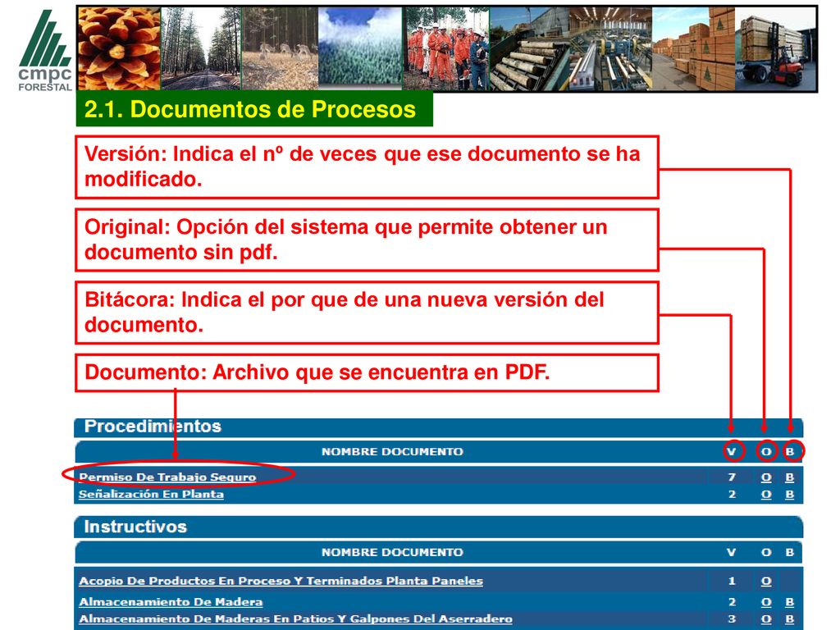Click NOMBRE DOCUMENTO header in Procedimientos table

pyautogui.click(x=392, y=452)
